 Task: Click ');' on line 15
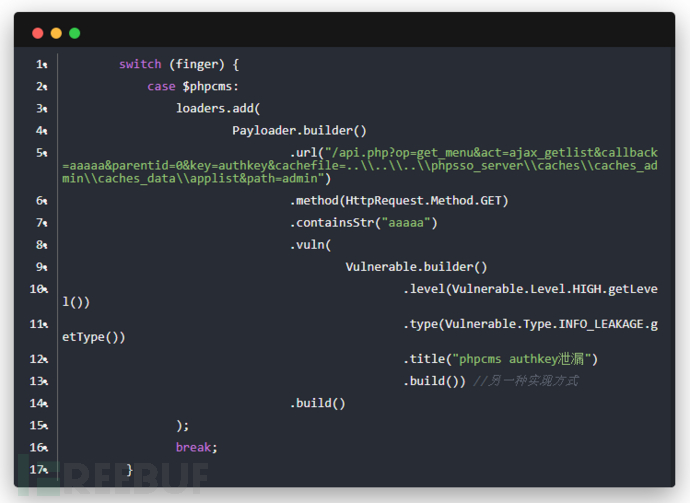[183, 426]
